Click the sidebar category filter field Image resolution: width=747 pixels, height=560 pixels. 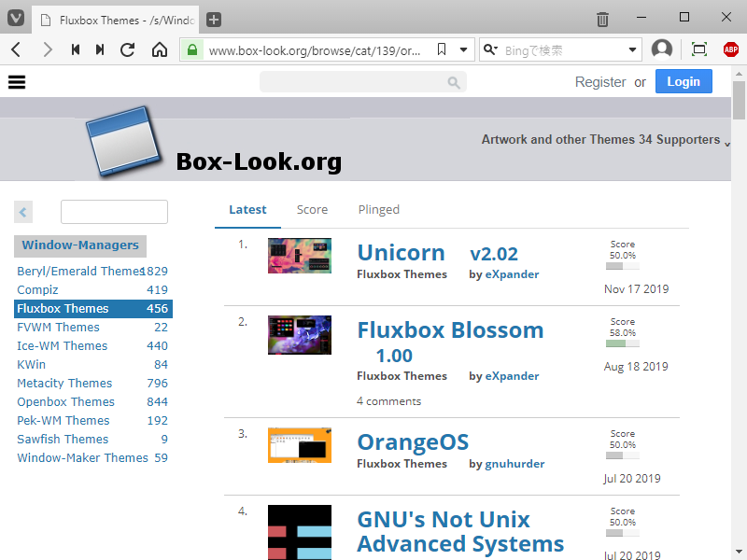(114, 212)
